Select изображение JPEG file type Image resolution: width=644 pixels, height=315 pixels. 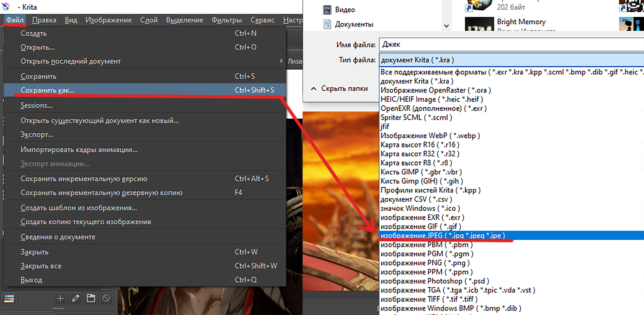(443, 236)
